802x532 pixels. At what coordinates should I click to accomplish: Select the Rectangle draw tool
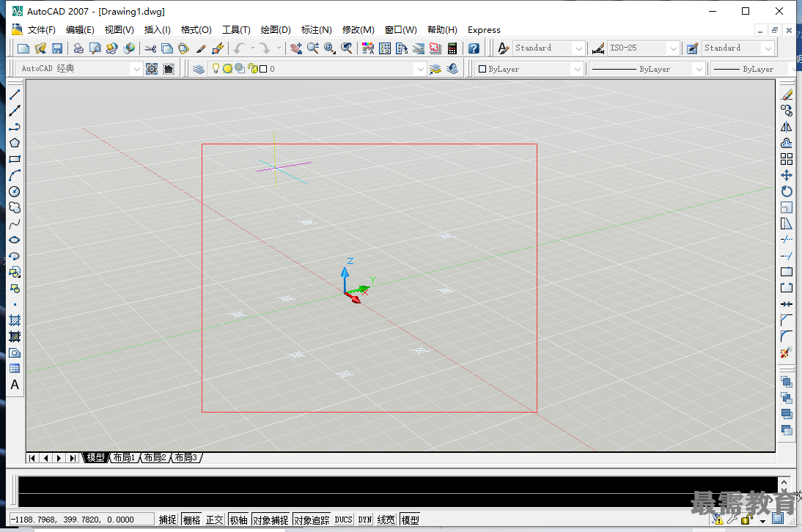pos(15,159)
